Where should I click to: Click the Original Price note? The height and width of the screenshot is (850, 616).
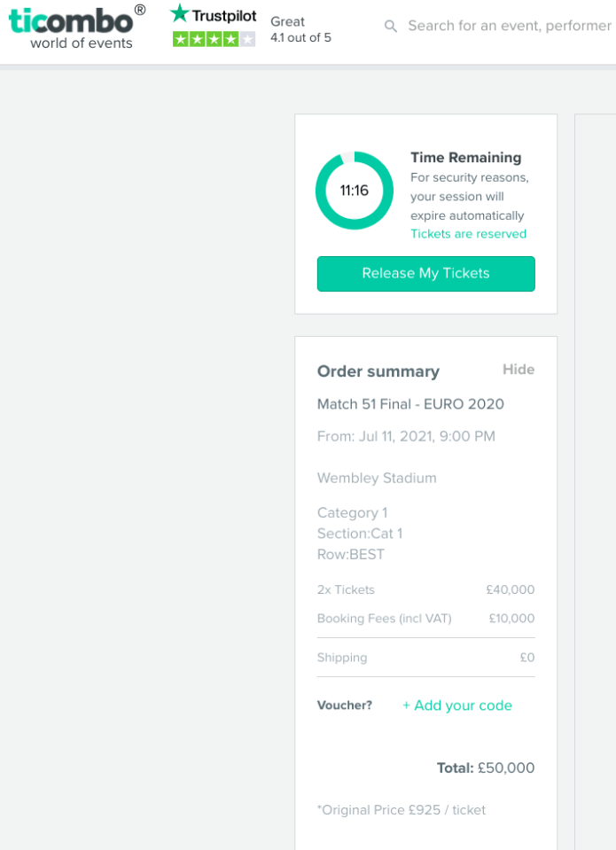[402, 809]
